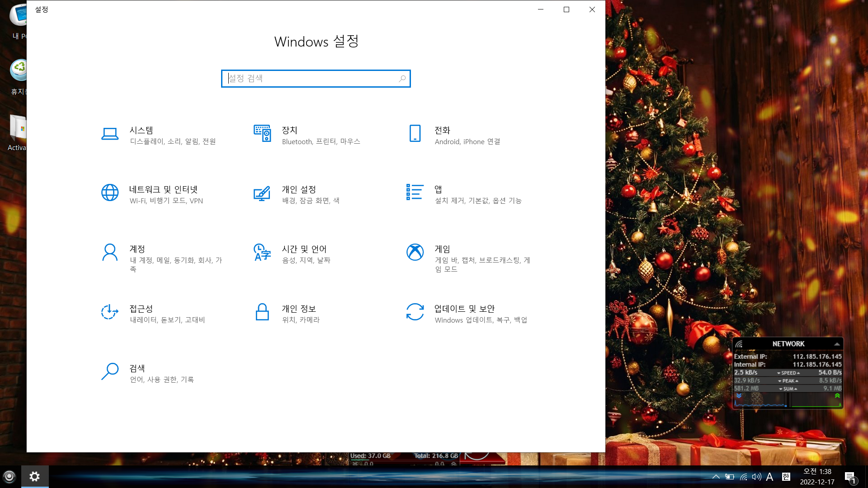Open the 접근성 icon
This screenshot has height=488, width=868.
point(110,312)
